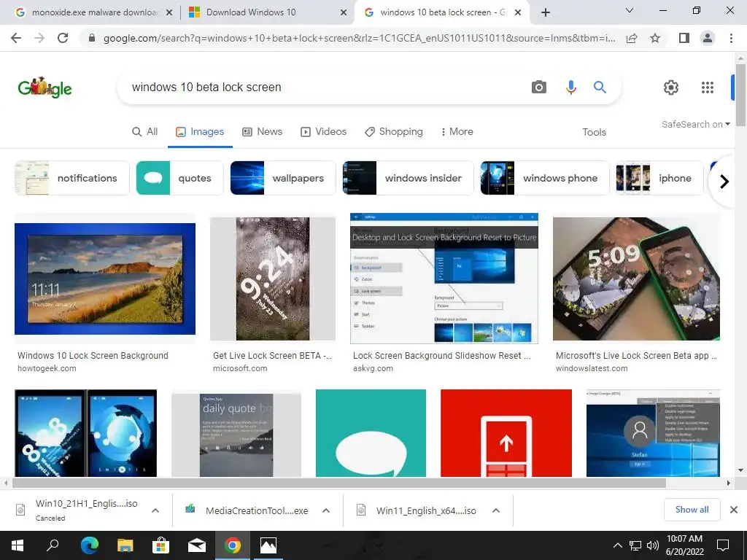The width and height of the screenshot is (747, 560).
Task: Open search Tools options
Action: pyautogui.click(x=594, y=133)
